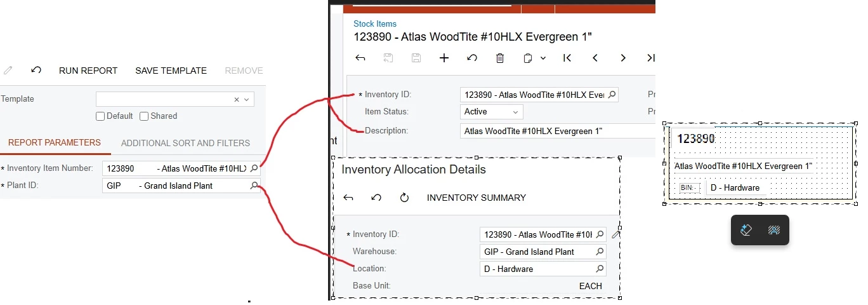
Task: Click D - Hardware text on the label design
Action: pos(735,187)
